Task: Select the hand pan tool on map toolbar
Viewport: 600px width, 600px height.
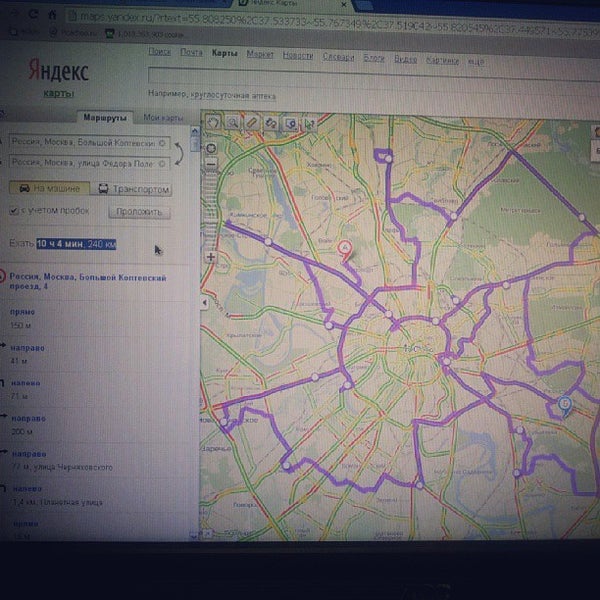Action: click(x=214, y=122)
